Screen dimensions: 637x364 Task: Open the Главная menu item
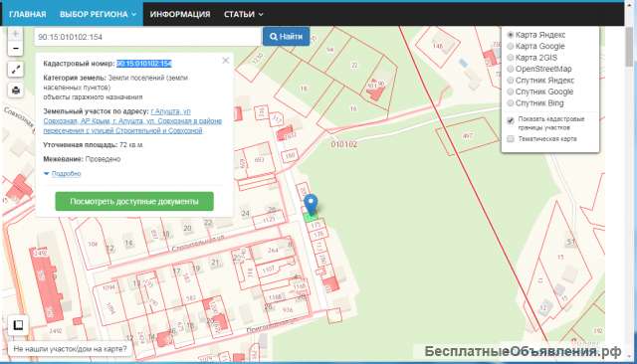tap(28, 14)
